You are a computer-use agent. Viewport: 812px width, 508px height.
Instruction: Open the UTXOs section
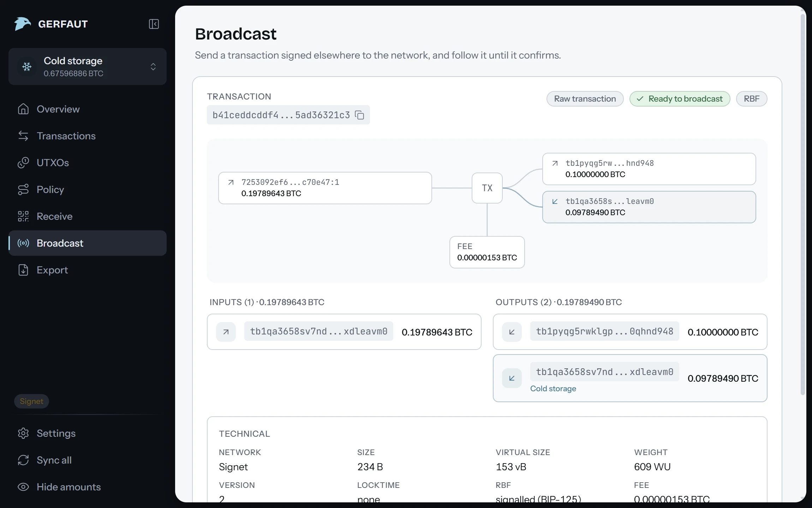88,163
